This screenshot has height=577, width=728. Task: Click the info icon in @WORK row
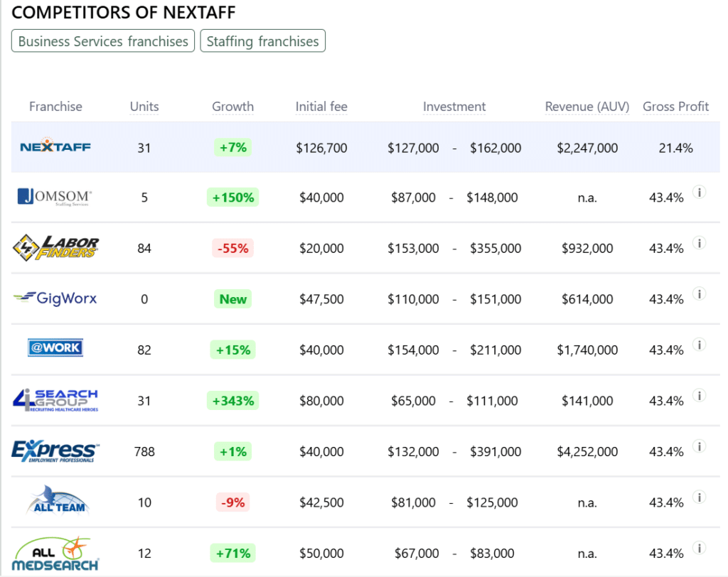coord(700,344)
